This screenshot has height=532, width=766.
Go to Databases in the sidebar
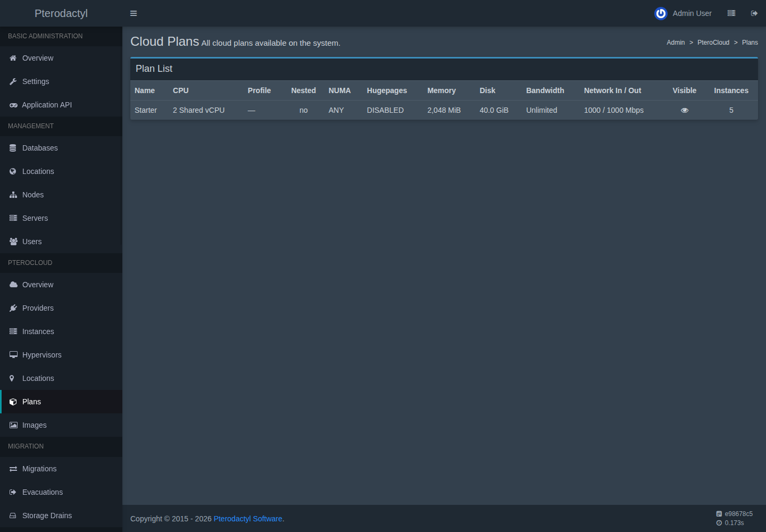tap(61, 148)
